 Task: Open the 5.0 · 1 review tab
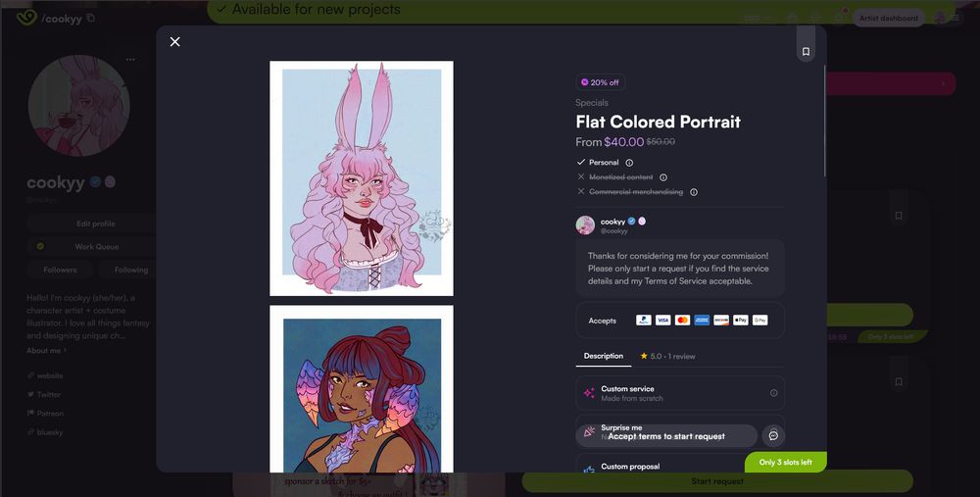click(667, 357)
